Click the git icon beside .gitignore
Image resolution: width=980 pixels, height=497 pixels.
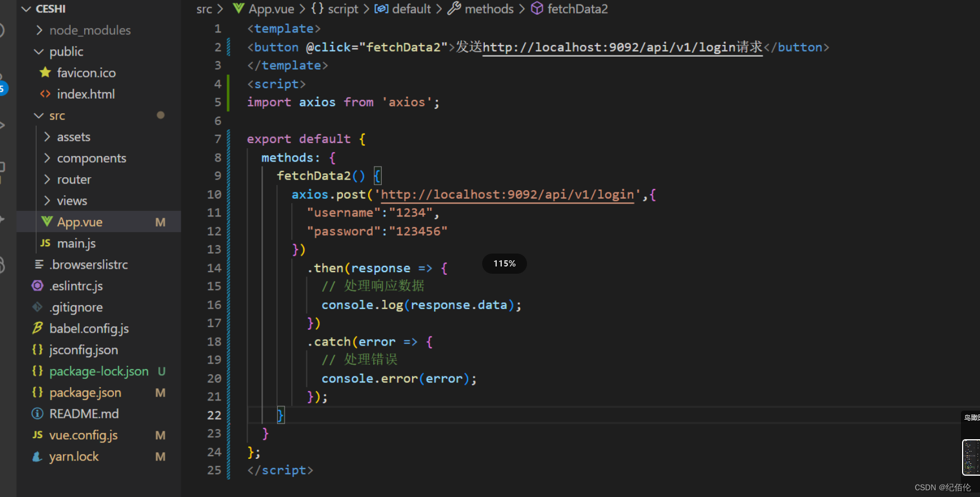(38, 307)
